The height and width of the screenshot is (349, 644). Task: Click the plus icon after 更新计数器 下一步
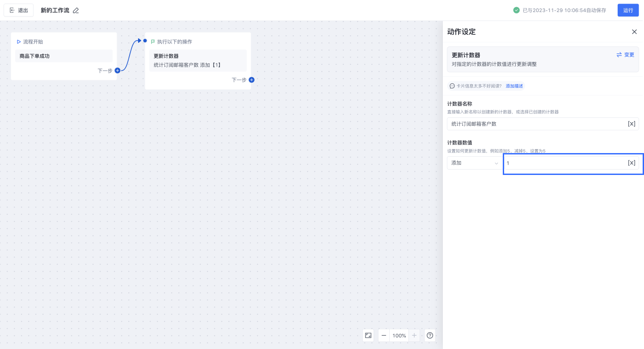click(252, 80)
